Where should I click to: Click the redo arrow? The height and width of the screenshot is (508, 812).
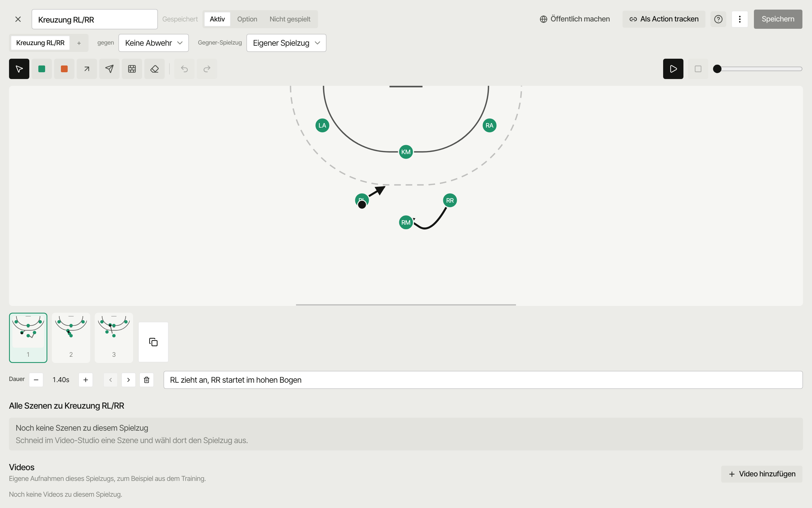[x=207, y=69]
